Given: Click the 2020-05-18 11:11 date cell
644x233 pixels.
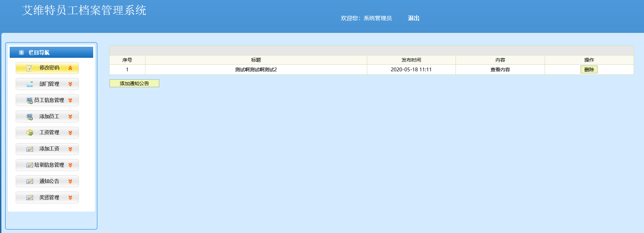Looking at the screenshot, I should click(x=411, y=70).
